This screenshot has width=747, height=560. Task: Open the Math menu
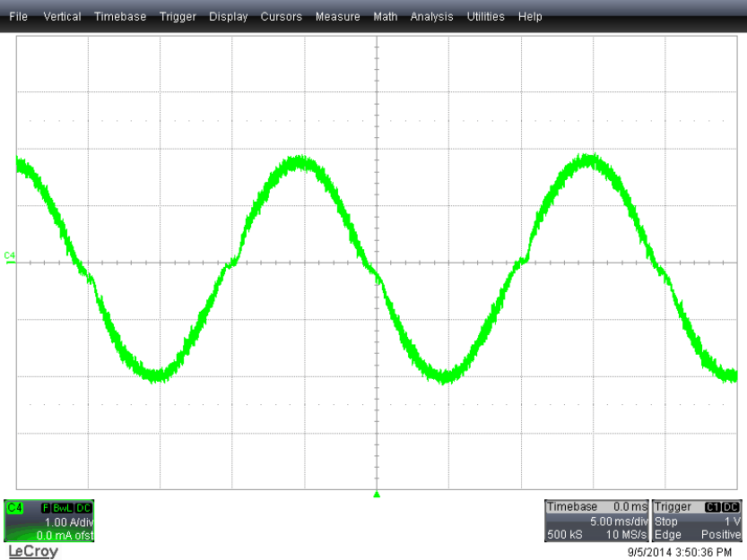pyautogui.click(x=386, y=17)
